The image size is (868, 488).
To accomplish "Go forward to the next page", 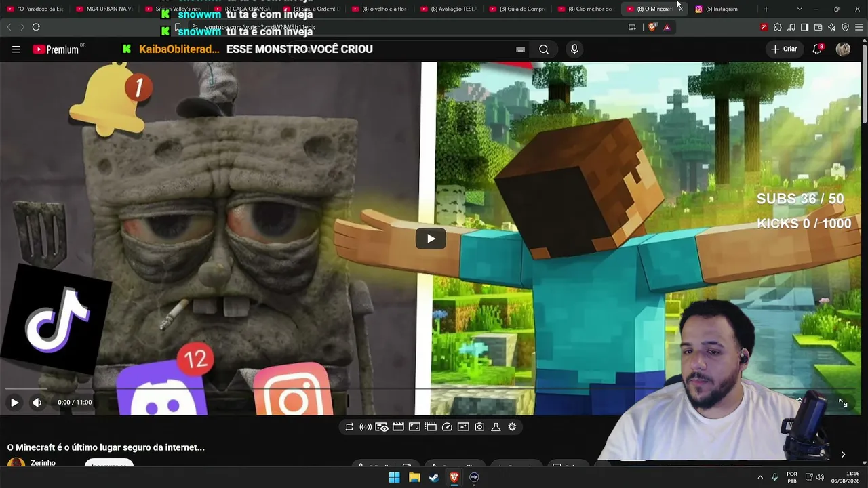I will pos(22,27).
